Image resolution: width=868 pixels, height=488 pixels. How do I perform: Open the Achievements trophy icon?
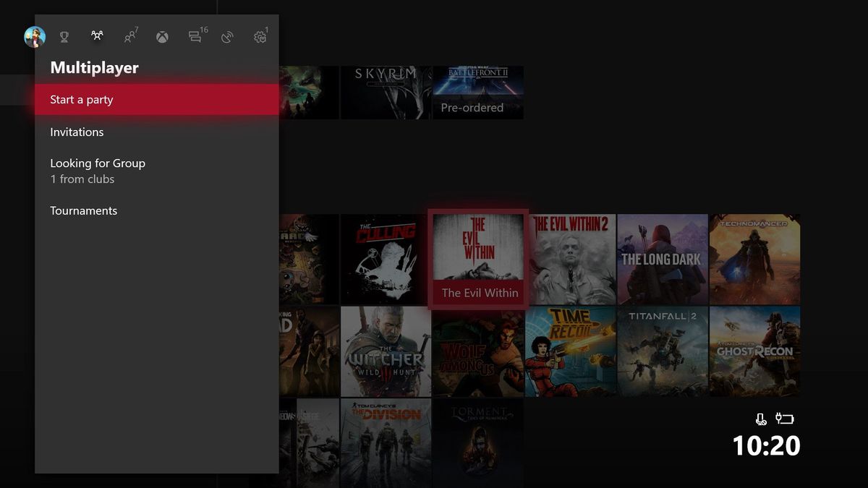click(x=64, y=36)
